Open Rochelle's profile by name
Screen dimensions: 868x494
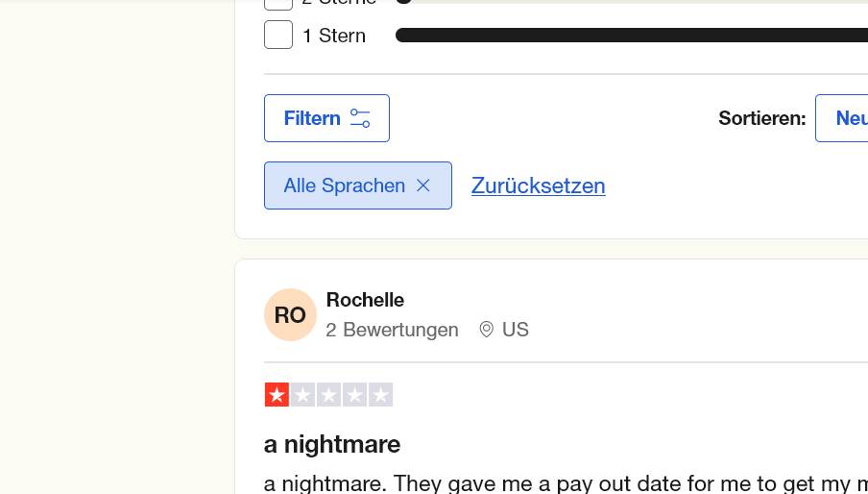(x=365, y=300)
